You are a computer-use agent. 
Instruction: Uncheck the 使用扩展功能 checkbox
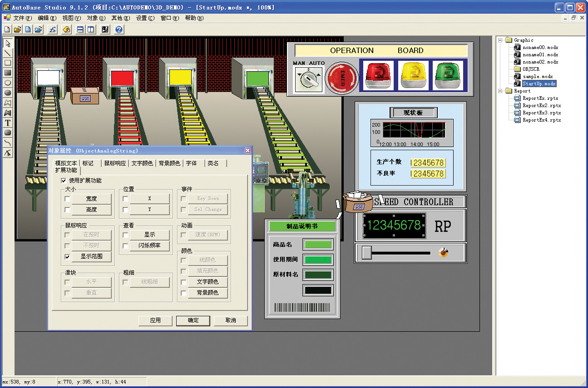[64, 181]
